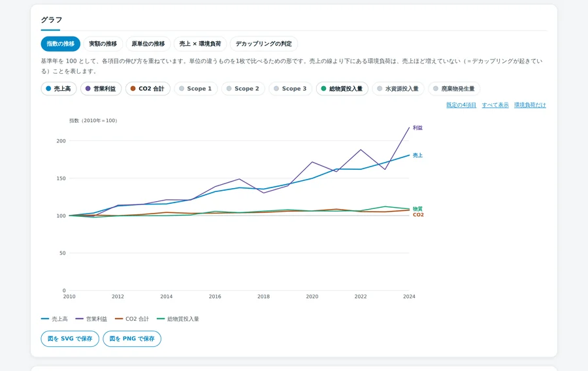Image resolution: width=588 pixels, height=371 pixels.
Task: Click the 200 y-axis label
Action: click(x=61, y=141)
